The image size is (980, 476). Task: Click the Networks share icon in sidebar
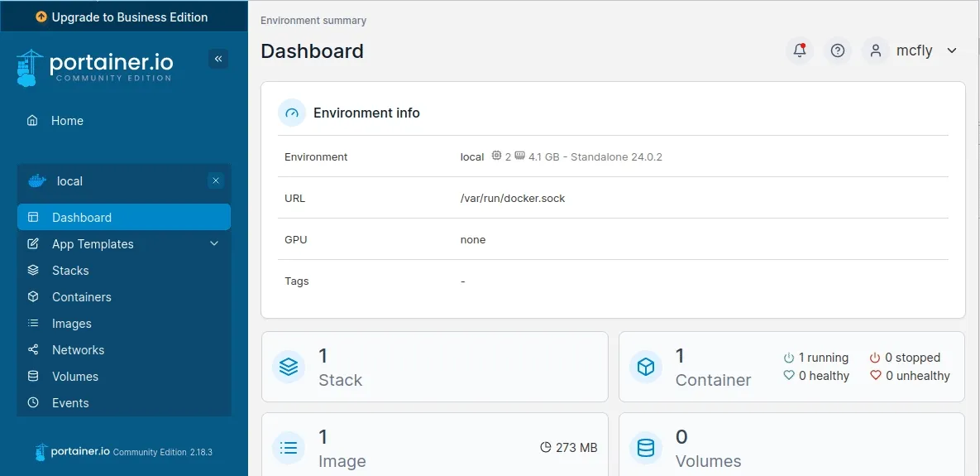[33, 349]
